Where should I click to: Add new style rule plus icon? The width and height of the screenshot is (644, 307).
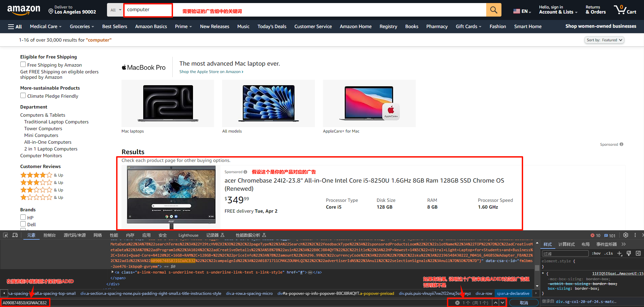[619, 253]
